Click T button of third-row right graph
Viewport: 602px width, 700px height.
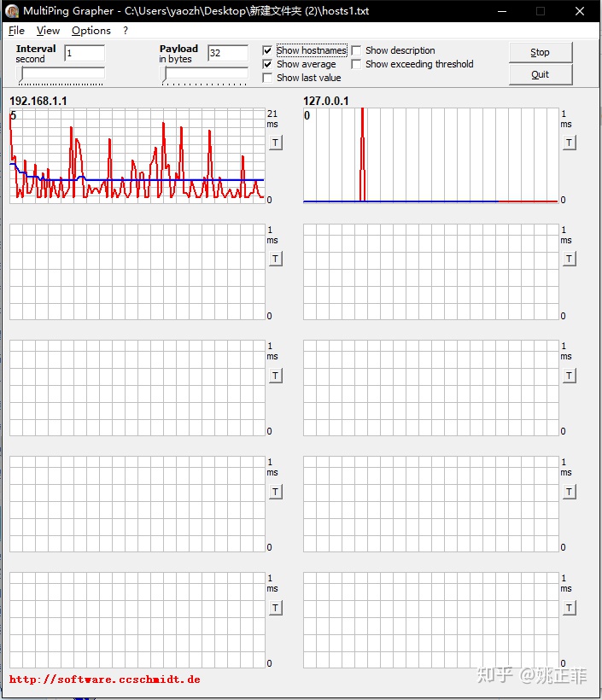(569, 376)
